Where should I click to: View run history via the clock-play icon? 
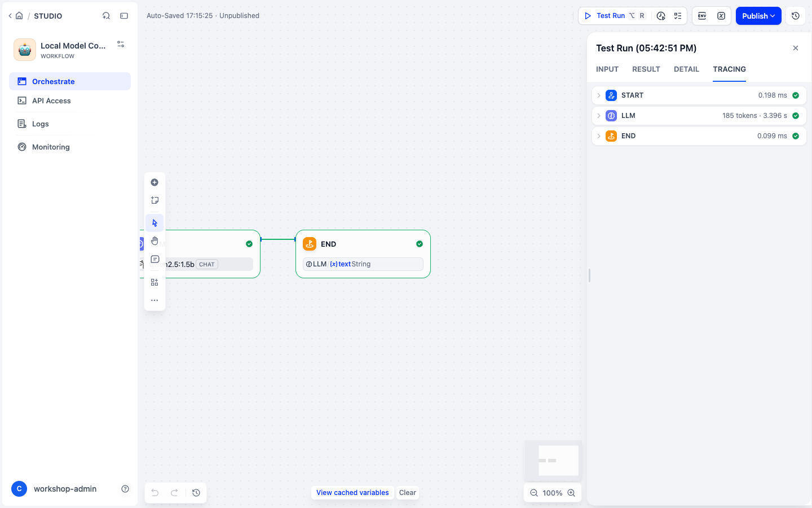point(661,16)
